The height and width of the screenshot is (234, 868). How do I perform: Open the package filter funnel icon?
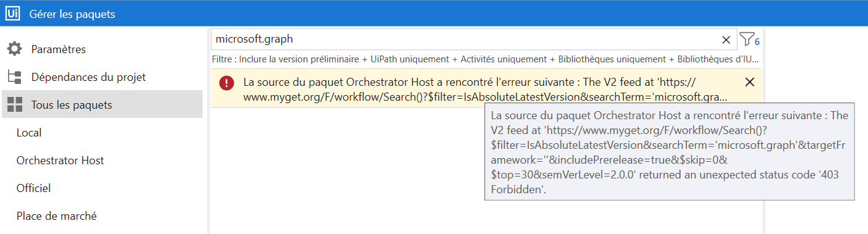coord(746,39)
